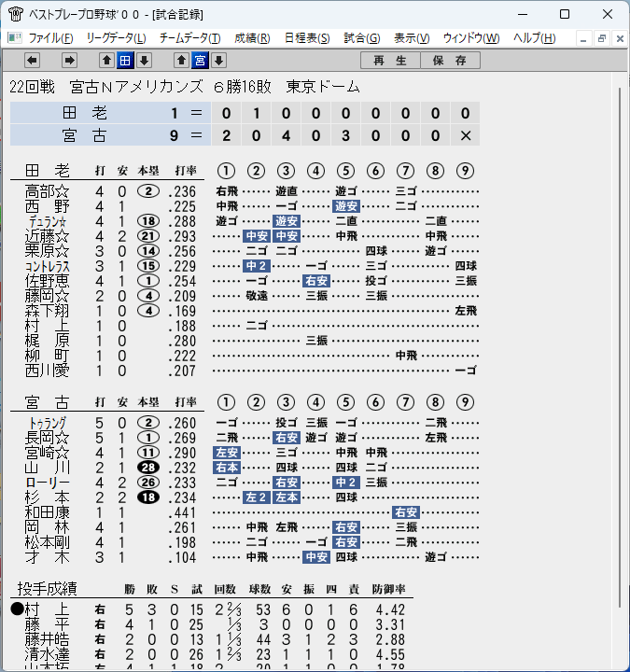The height and width of the screenshot is (672, 630).
Task: Open the リーグデータ(L) menu
Action: 116,38
